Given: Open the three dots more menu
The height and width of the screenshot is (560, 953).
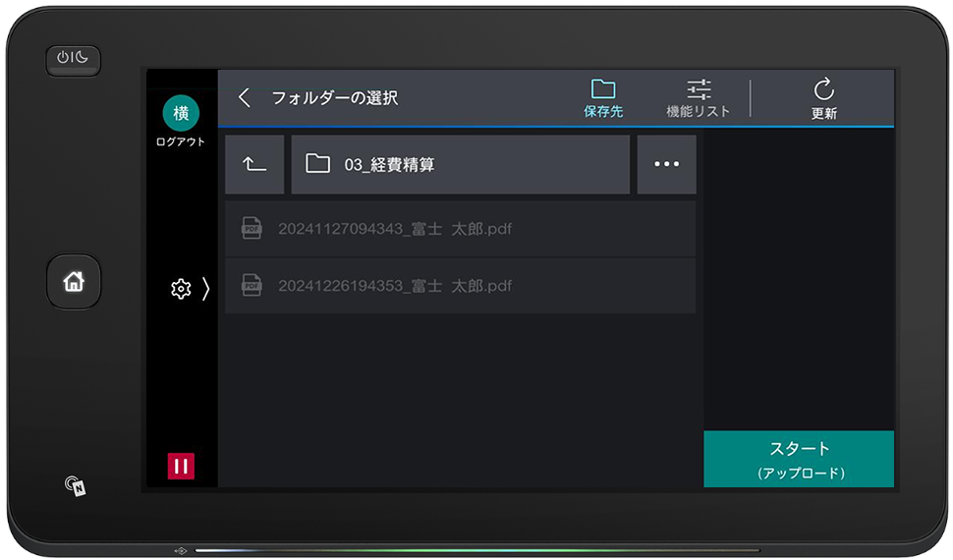Looking at the screenshot, I should click(666, 164).
